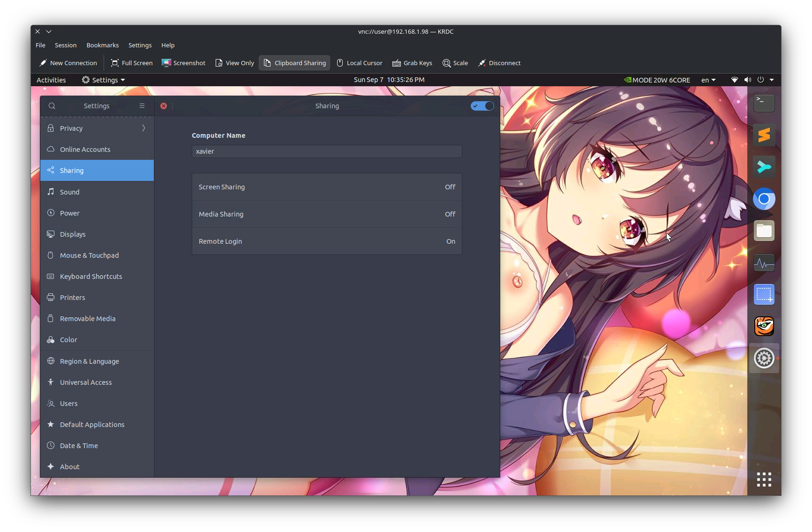Select Sound in sidebar
This screenshot has height=532, width=812.
pyautogui.click(x=97, y=192)
